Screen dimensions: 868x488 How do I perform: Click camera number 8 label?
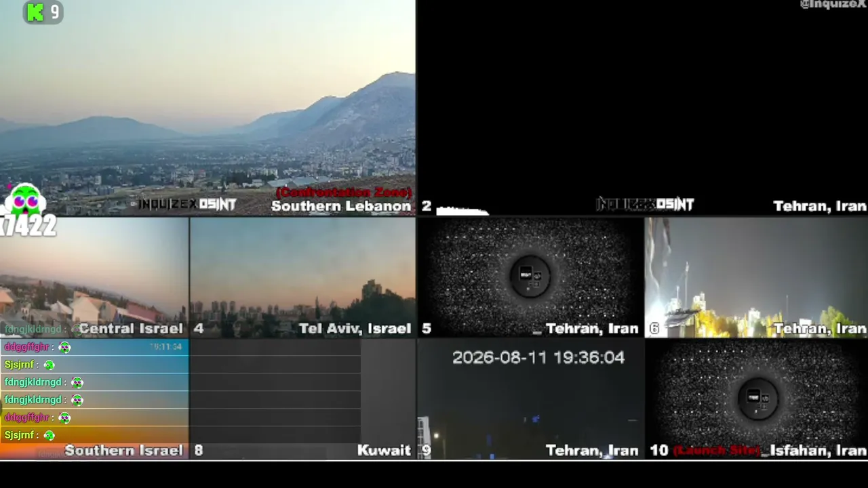pos(199,451)
